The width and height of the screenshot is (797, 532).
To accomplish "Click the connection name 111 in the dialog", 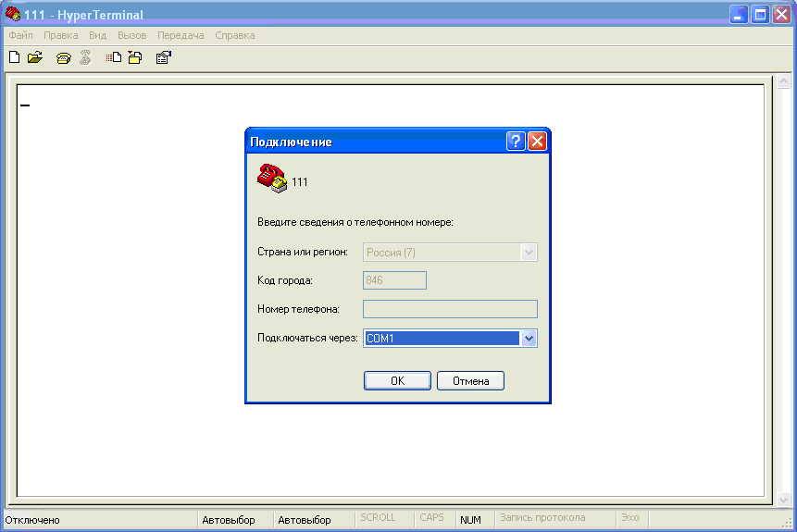I will [299, 182].
